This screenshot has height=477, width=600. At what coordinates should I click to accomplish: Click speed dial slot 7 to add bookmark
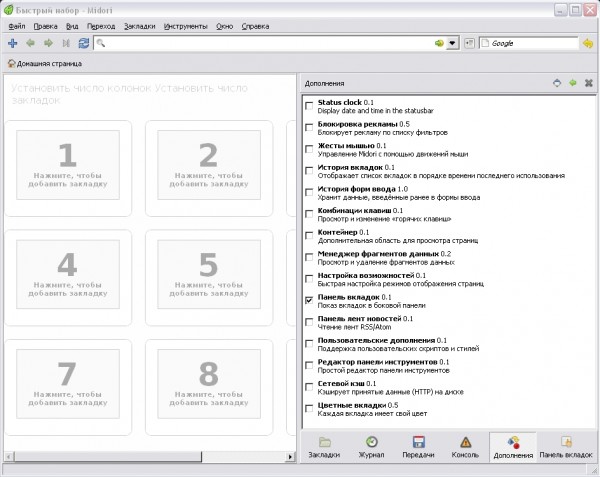68,384
